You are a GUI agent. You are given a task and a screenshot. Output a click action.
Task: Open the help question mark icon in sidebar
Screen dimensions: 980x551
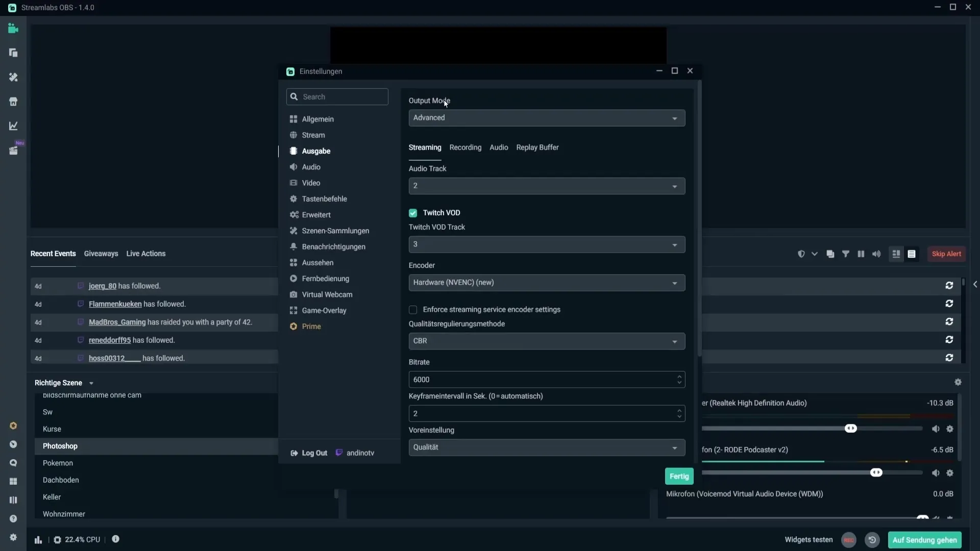click(x=13, y=519)
